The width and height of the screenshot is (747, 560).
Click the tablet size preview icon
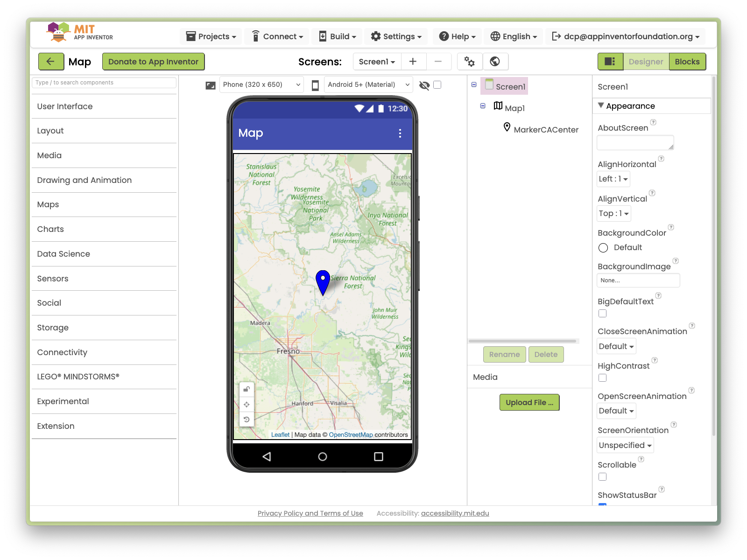click(x=211, y=85)
